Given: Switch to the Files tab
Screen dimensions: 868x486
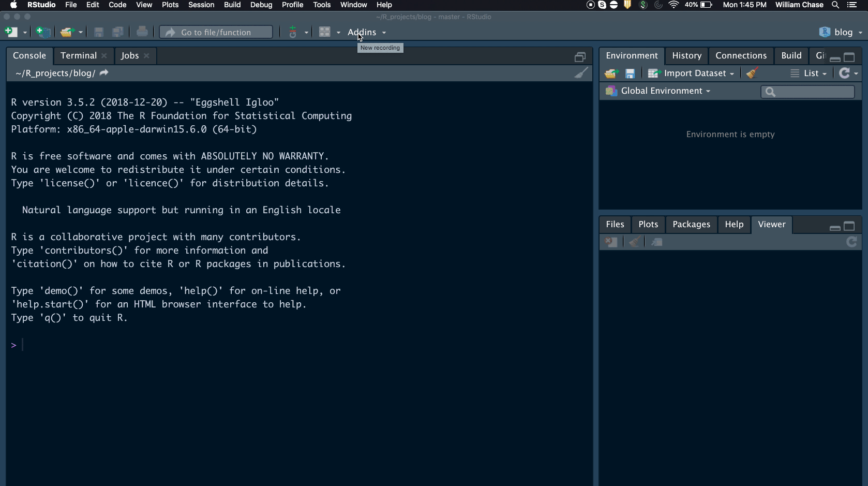Looking at the screenshot, I should point(615,224).
